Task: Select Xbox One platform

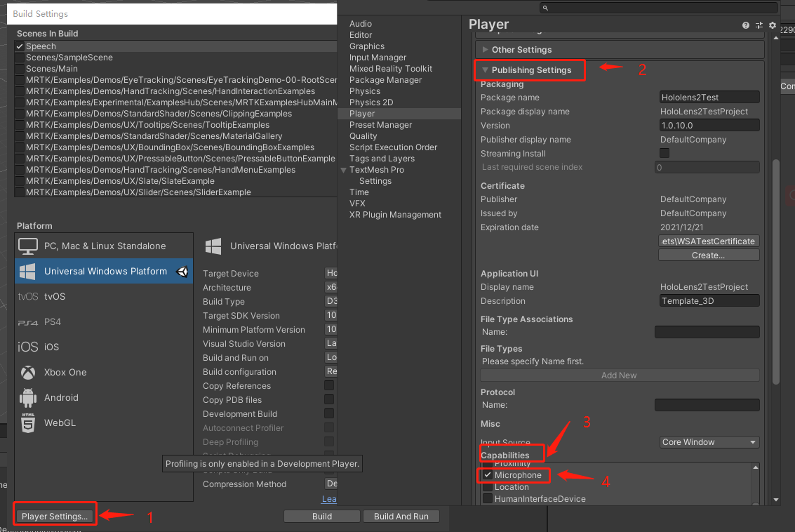Action: 104,372
